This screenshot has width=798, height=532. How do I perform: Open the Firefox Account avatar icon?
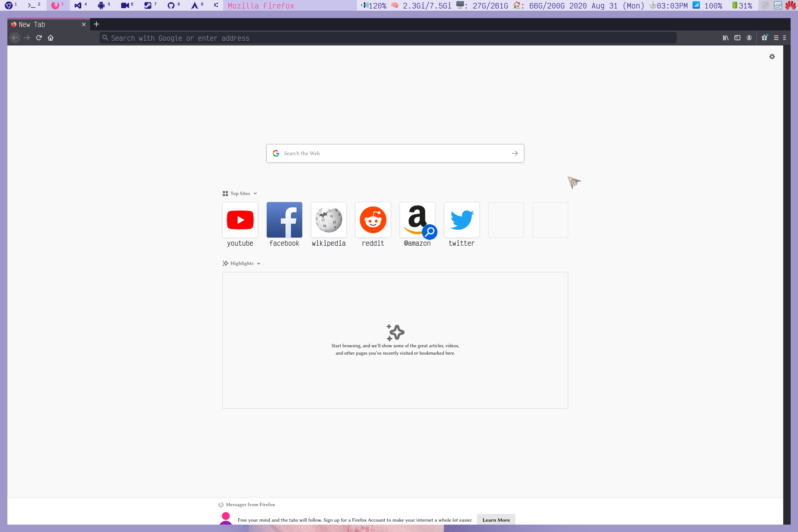click(749, 38)
